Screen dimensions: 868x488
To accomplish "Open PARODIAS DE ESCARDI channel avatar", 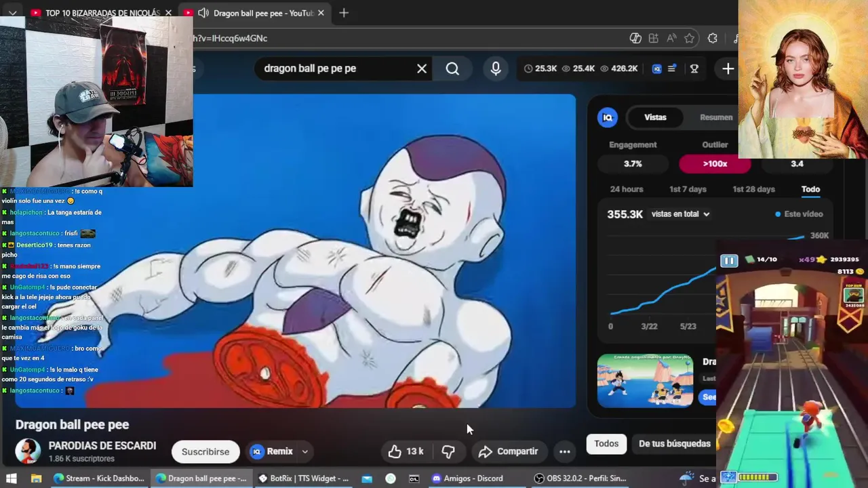I will click(28, 451).
